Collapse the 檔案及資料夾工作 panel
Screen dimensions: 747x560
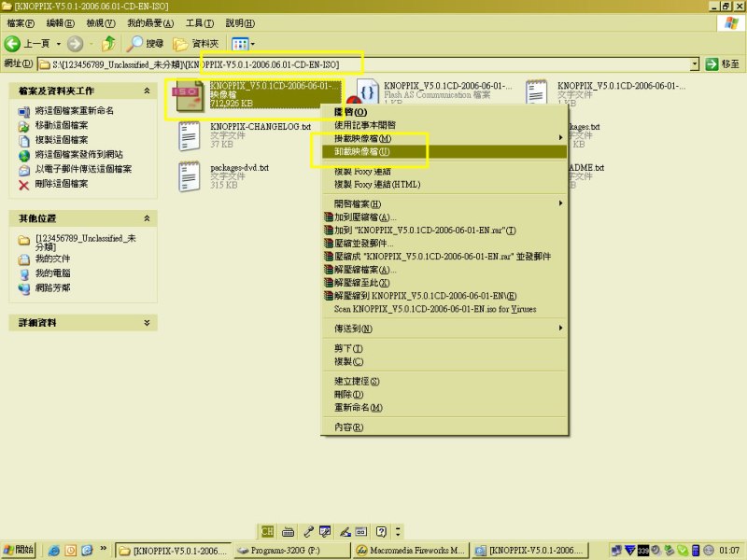(147, 91)
